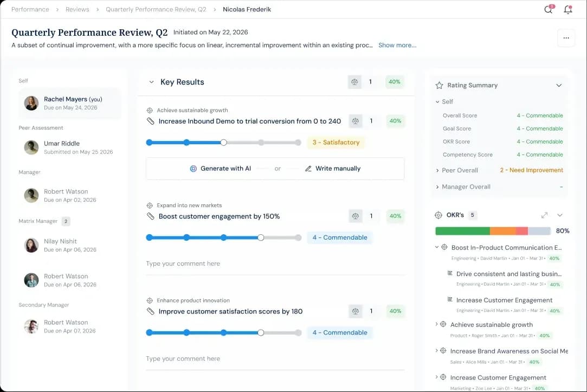587x392 pixels.
Task: Expand Increase Brand Awareness on Social Media
Action: pos(436,350)
